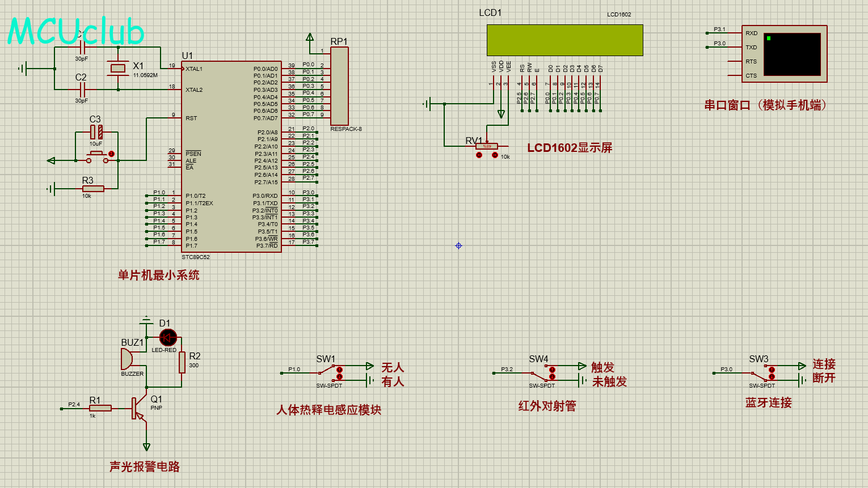The height and width of the screenshot is (488, 868).
Task: Click the power arrow terminal above RP1
Action: [310, 37]
